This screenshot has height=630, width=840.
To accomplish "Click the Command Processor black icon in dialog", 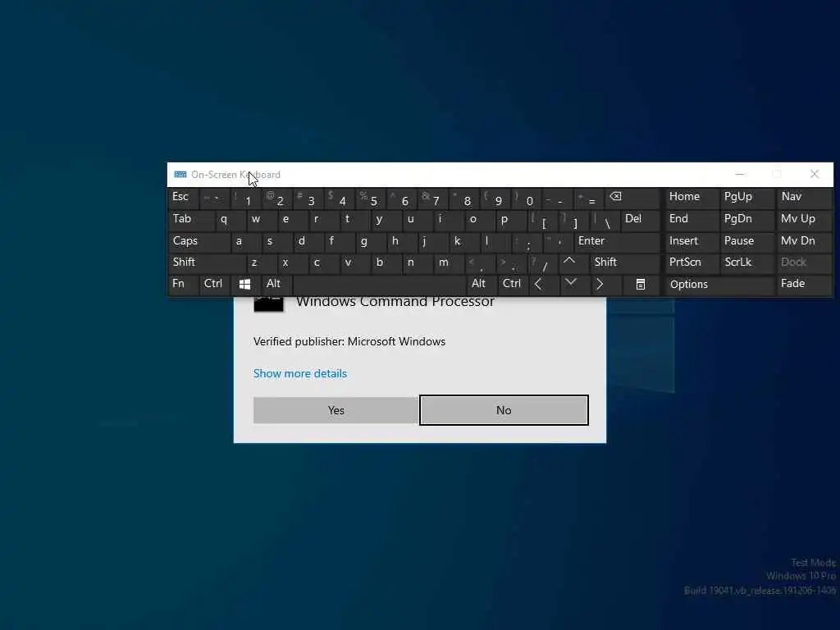I will click(x=268, y=304).
